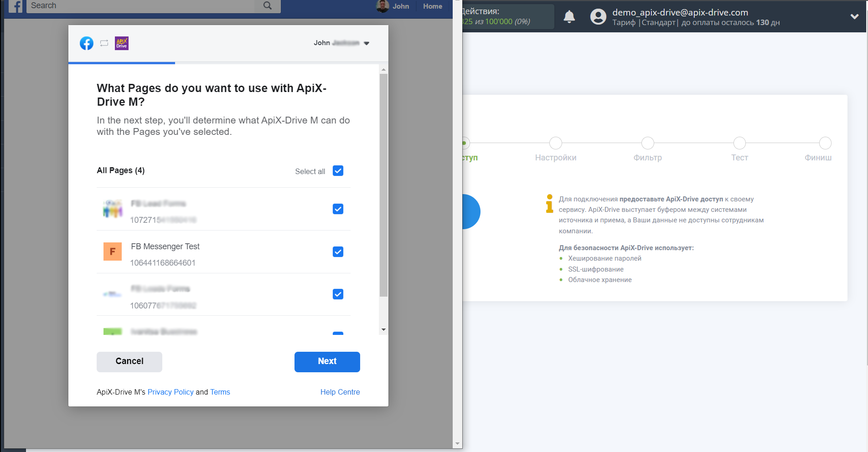Click the dialog scrollbar up arrow
868x452 pixels.
tap(383, 69)
